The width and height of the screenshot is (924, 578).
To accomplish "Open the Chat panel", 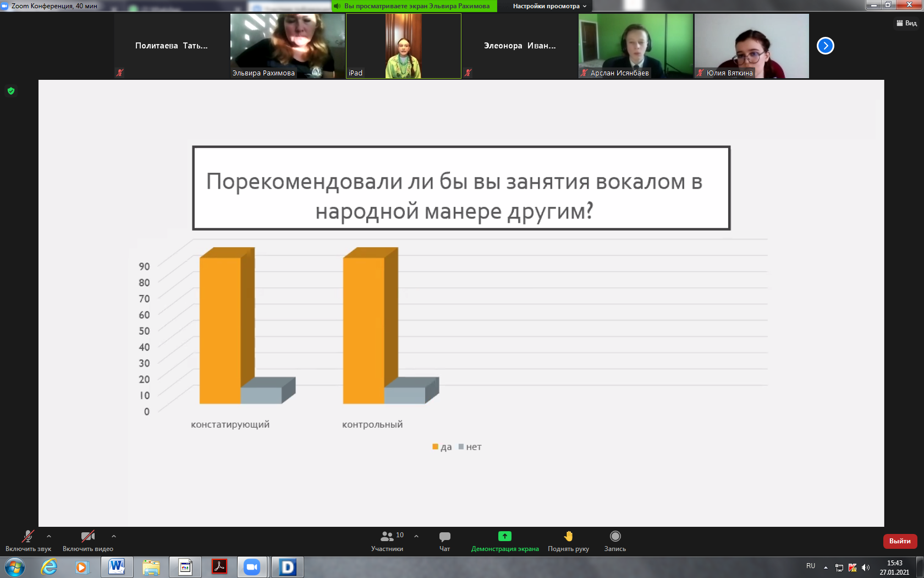I will (444, 537).
